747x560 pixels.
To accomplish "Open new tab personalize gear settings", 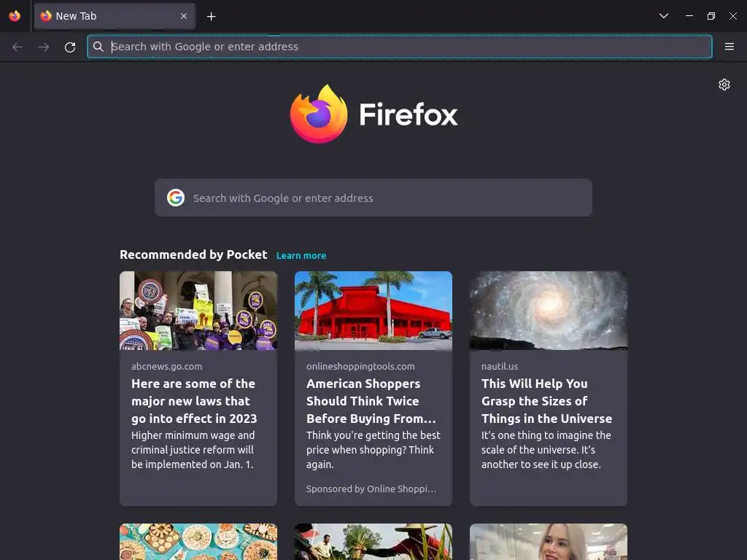I will (x=724, y=85).
